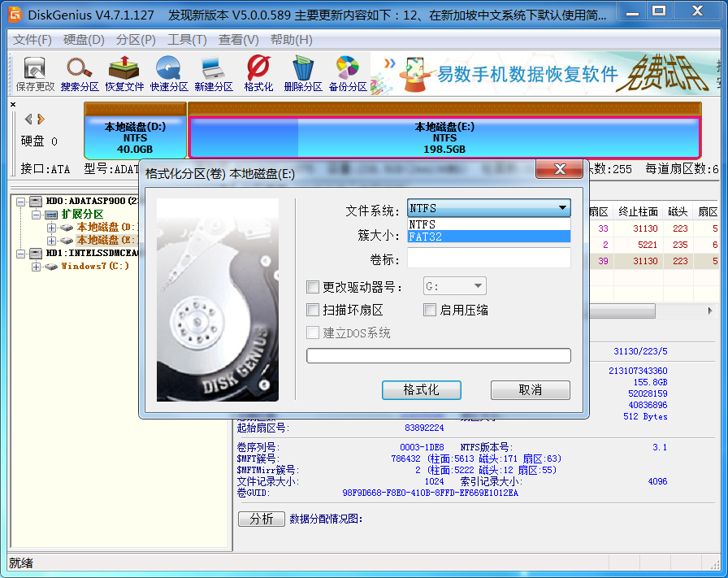Click the 删除分区 (Delete Partition) icon
The image size is (728, 578).
coord(303,73)
